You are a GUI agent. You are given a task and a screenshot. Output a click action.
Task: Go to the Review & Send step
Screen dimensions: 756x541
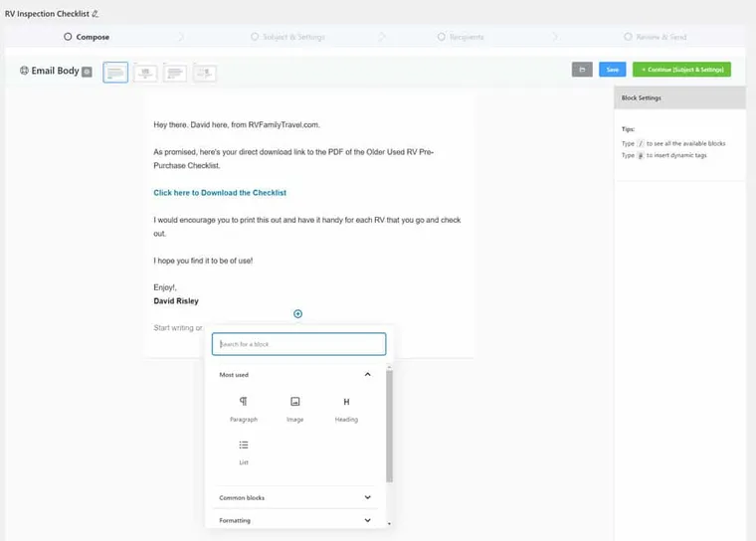(x=656, y=37)
